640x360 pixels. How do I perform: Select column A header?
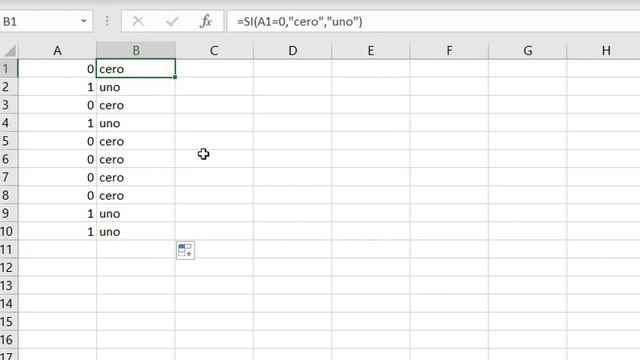(x=57, y=51)
